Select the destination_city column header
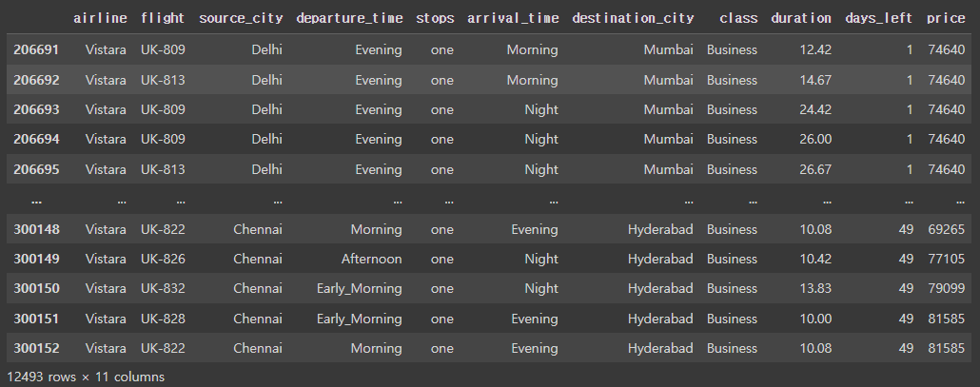Viewport: 980px width, 387px height. coord(633,19)
